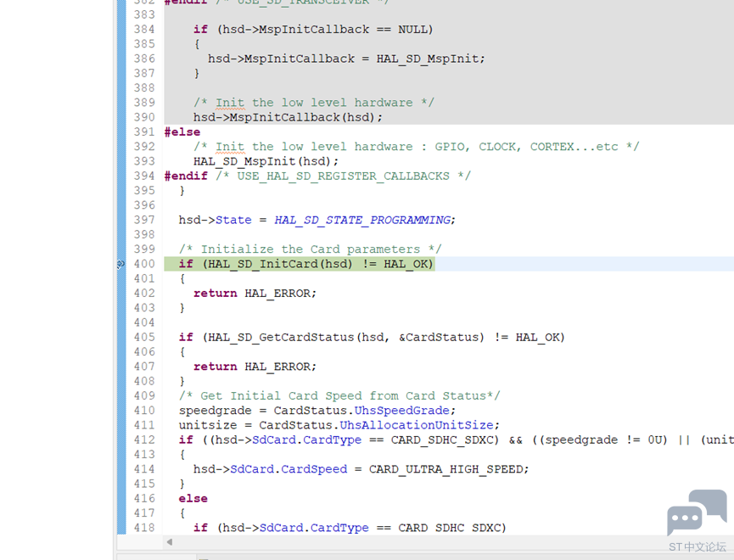Screen dimensions: 734x560
Task: Click CARD_SDHC_SDXC on line 418
Action: [x=448, y=528]
